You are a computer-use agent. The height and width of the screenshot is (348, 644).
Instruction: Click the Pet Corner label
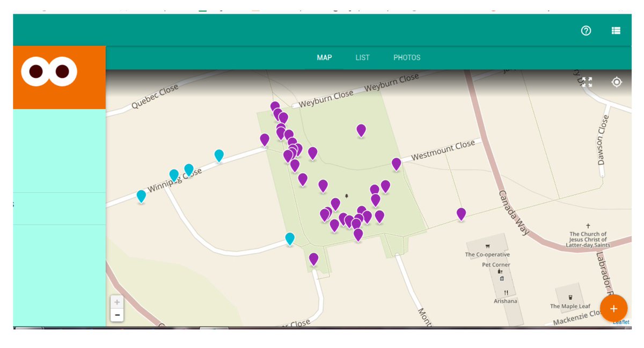[x=496, y=265]
